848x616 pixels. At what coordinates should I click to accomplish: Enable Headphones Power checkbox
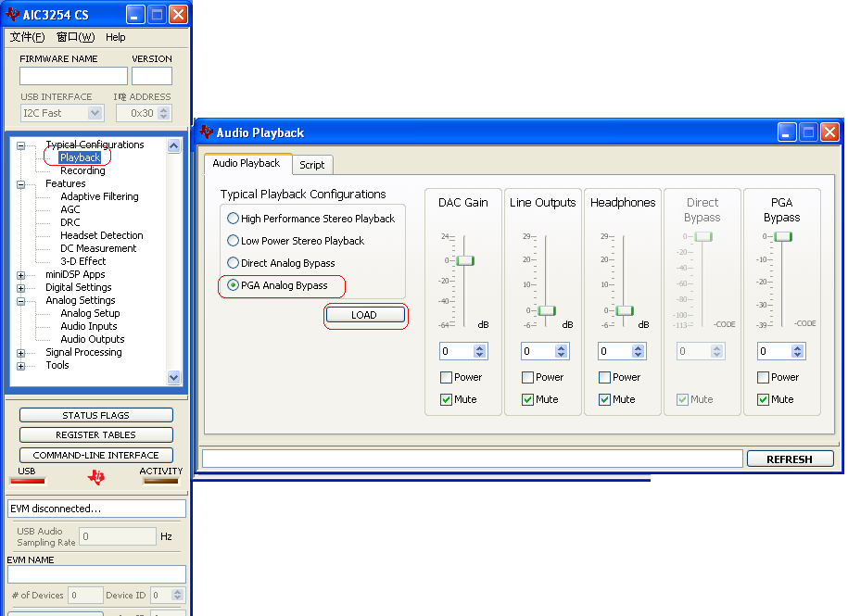tap(604, 377)
